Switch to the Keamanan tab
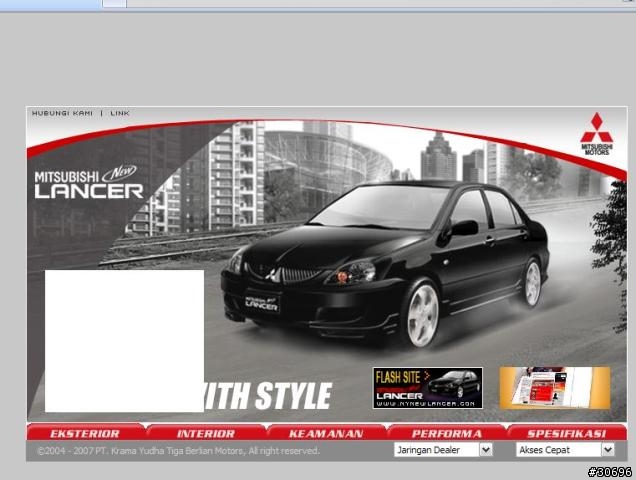Screen dimensions: 636x480 [x=326, y=433]
